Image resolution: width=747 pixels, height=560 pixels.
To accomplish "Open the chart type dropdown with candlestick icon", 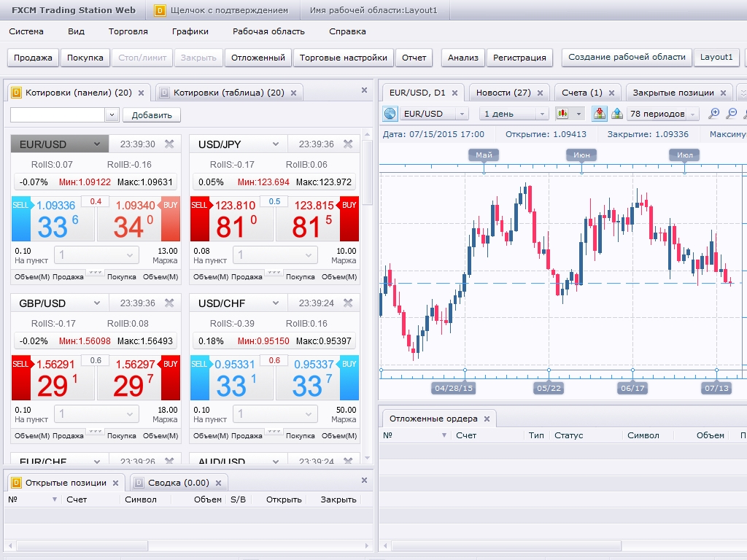I will tap(570, 114).
